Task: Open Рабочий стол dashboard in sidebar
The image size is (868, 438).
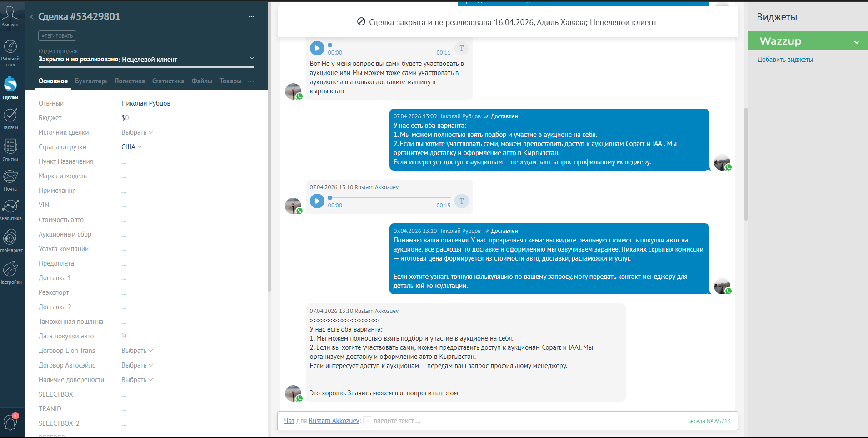Action: click(10, 53)
